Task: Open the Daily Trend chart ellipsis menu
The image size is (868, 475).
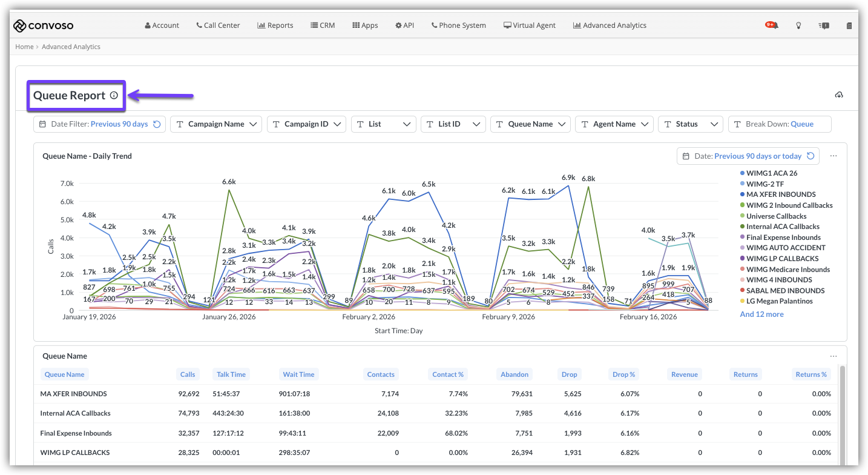Action: (833, 156)
